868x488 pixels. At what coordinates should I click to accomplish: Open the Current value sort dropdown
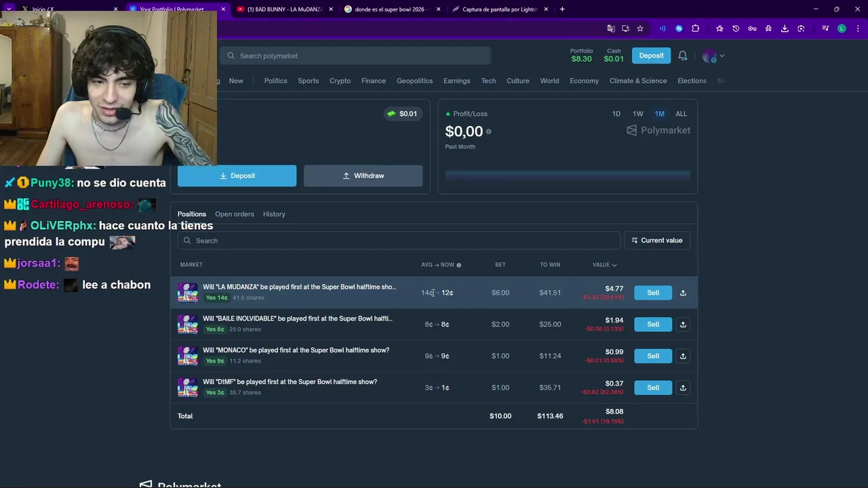tap(657, 241)
